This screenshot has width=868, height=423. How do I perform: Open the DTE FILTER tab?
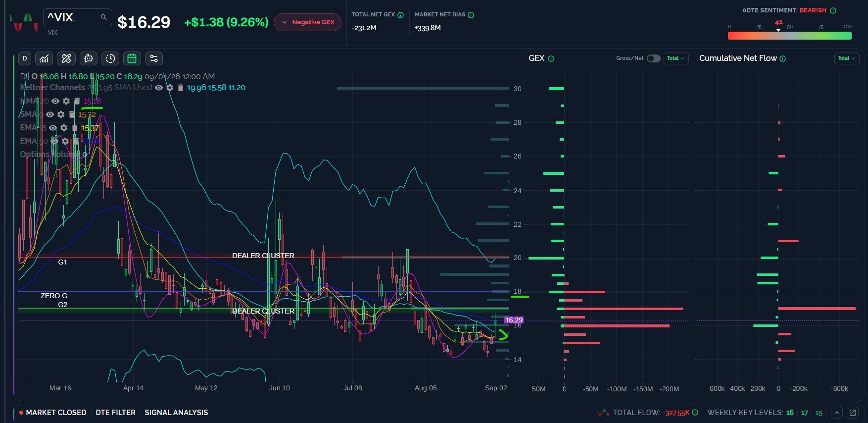point(115,413)
